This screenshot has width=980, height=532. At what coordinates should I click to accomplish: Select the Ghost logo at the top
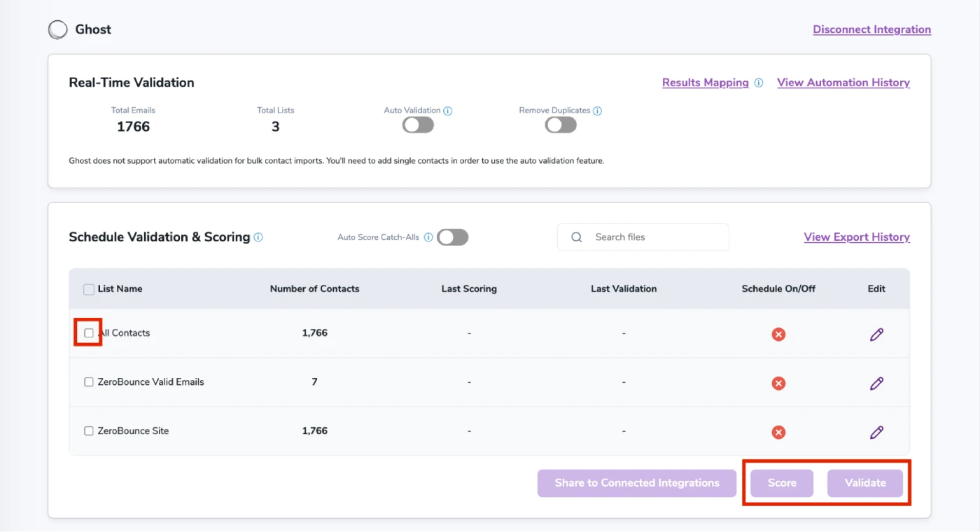coord(57,29)
